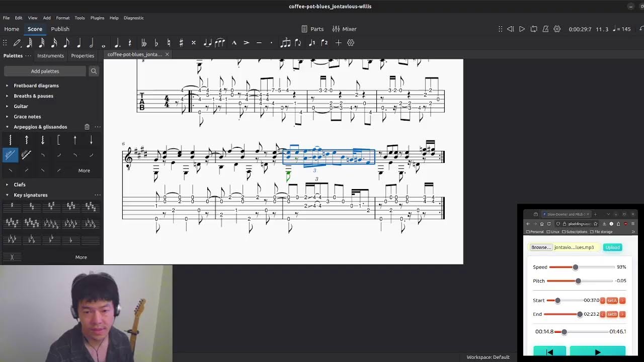The image size is (644, 362).
Task: Open the Mixer panel
Action: point(345,29)
